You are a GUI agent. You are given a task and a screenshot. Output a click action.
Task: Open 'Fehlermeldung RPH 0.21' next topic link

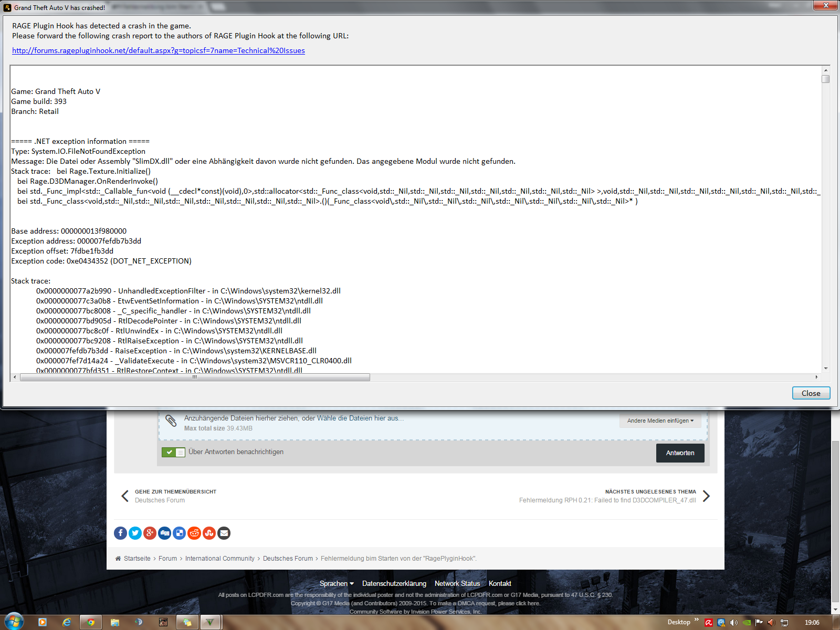pos(607,500)
